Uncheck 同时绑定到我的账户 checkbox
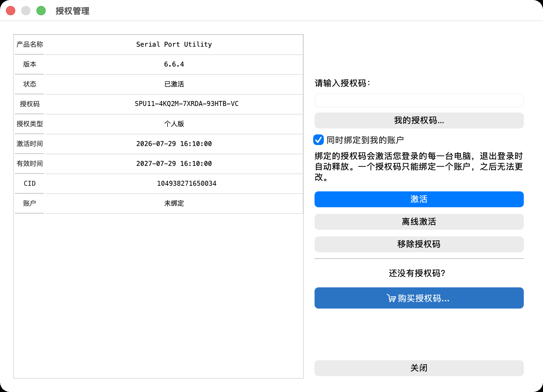The height and width of the screenshot is (392, 543). 319,140
